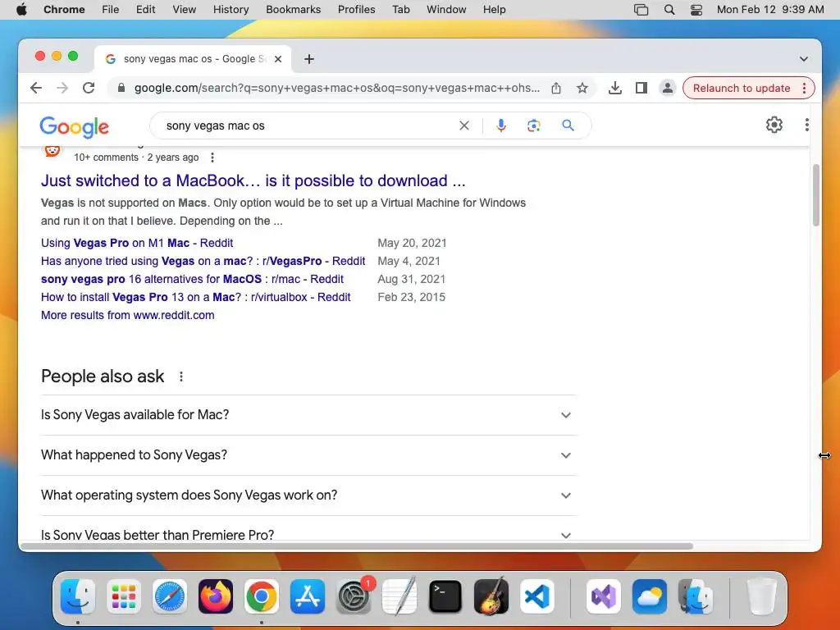Launch GarageBand from the Dock
Screen dimensions: 840x630
[x=491, y=596]
